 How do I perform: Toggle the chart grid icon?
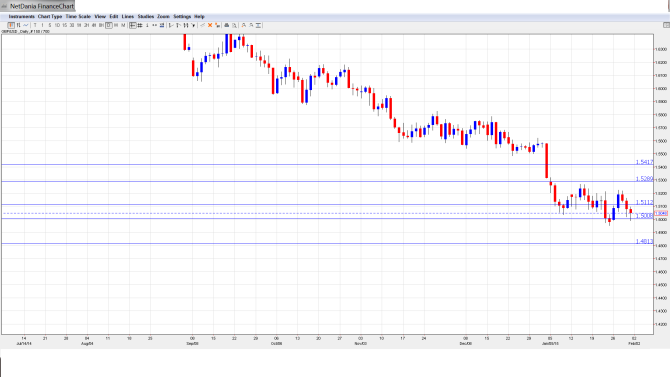pos(140,25)
